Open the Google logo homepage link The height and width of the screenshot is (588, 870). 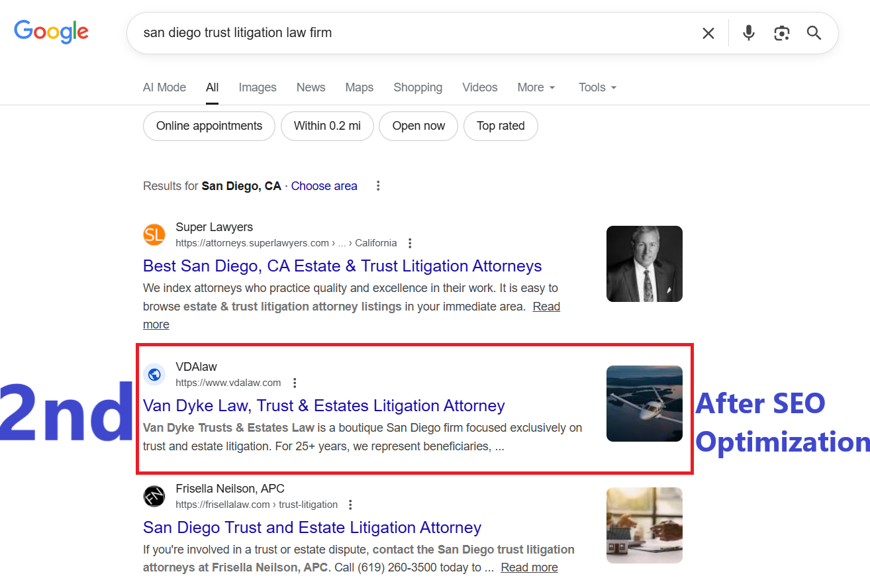click(51, 32)
